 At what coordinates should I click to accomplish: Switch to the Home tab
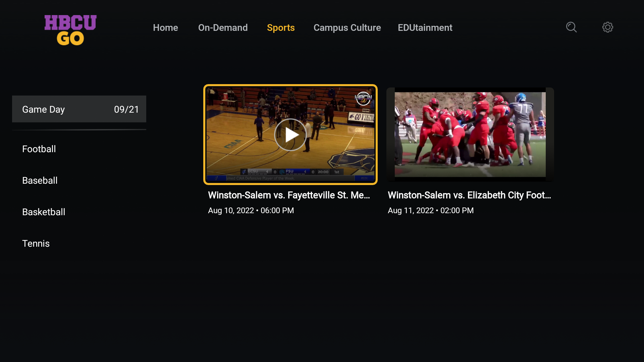tap(165, 27)
